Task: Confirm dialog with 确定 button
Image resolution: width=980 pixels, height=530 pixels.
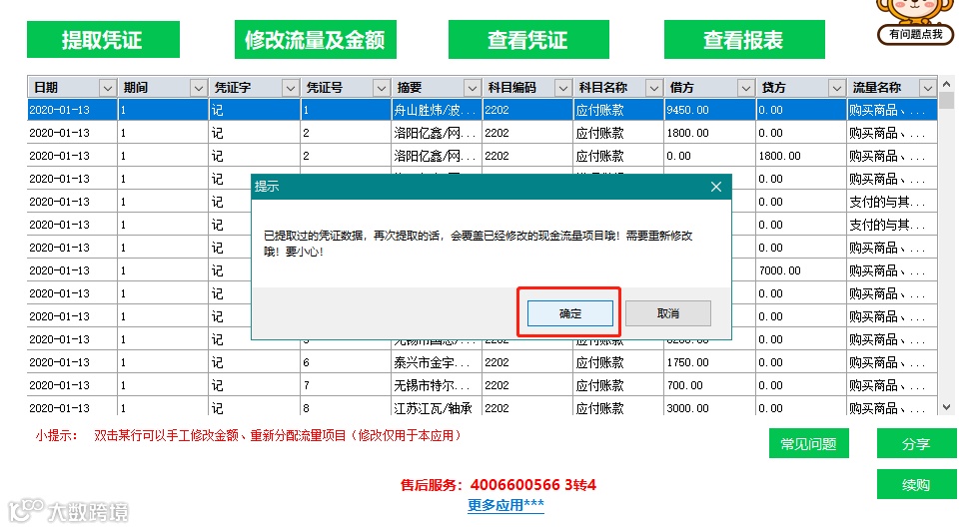Action: click(x=570, y=313)
